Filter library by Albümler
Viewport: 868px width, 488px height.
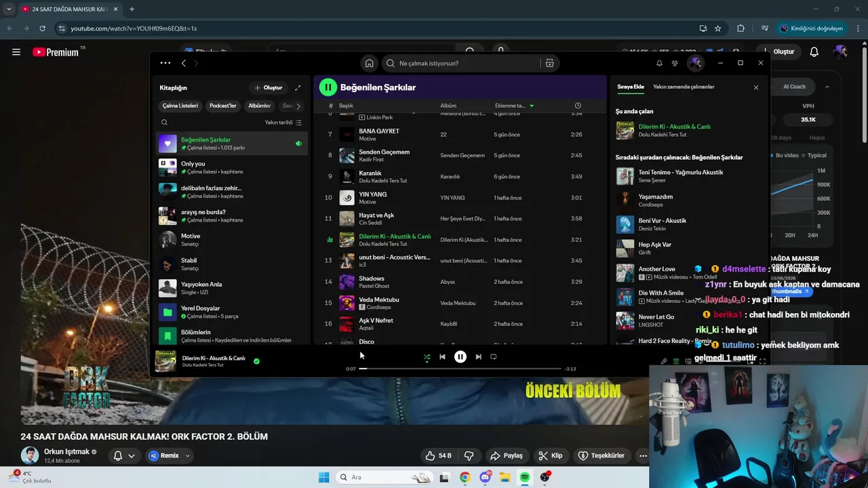point(260,106)
